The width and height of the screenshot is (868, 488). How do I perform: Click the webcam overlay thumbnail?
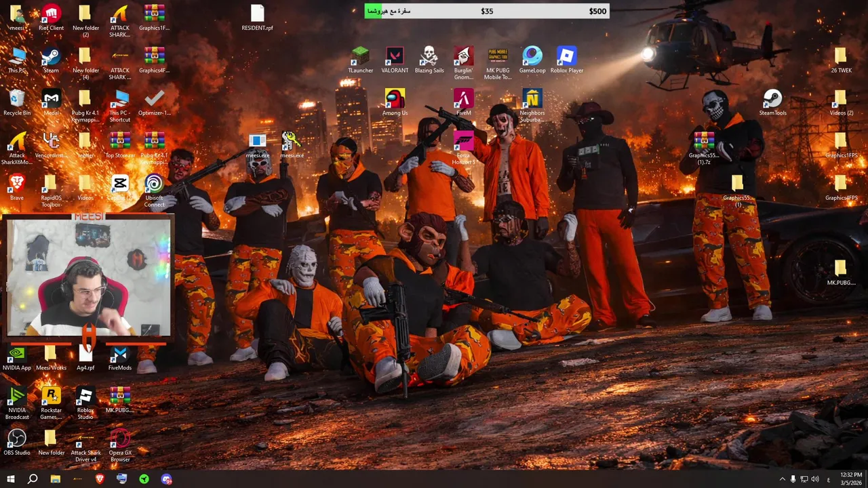(88, 278)
